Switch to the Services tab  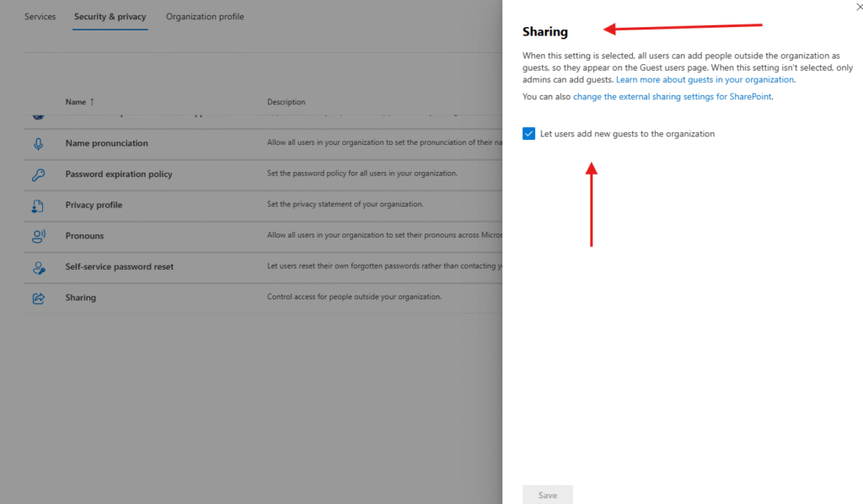click(x=40, y=17)
